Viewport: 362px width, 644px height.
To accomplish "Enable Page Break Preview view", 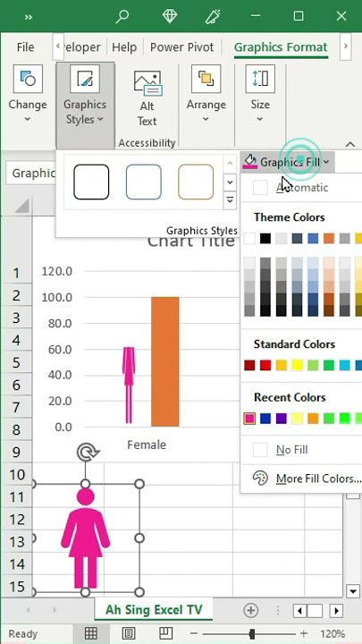I will point(166,633).
